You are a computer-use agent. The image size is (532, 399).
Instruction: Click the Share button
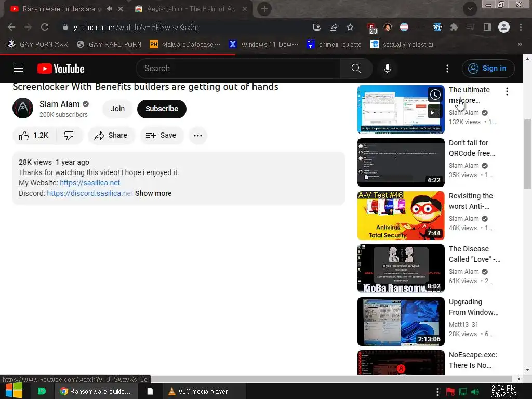[111, 136]
